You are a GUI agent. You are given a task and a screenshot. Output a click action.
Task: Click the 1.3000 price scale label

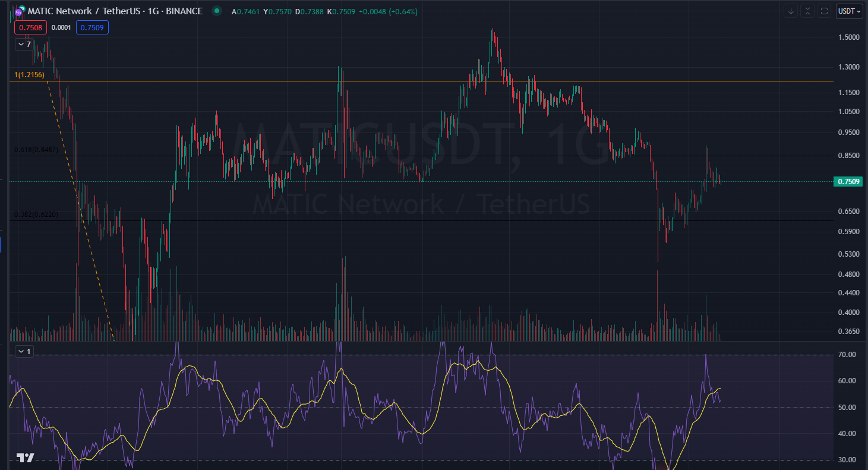[848, 67]
